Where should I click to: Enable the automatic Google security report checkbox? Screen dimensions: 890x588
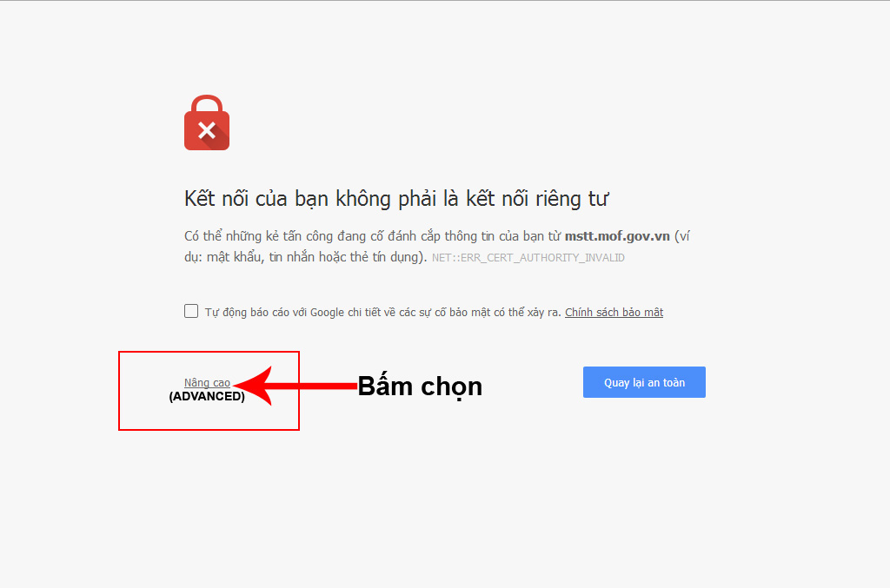(191, 311)
